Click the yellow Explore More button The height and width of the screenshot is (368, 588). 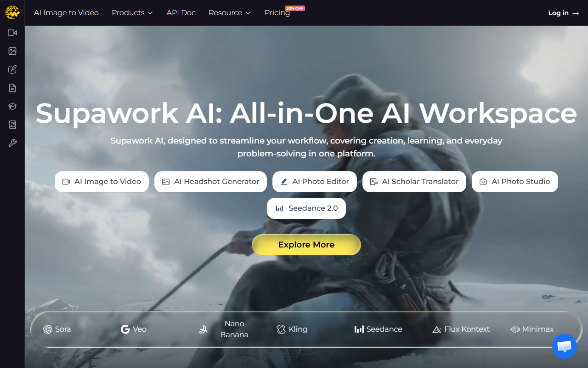[306, 245]
